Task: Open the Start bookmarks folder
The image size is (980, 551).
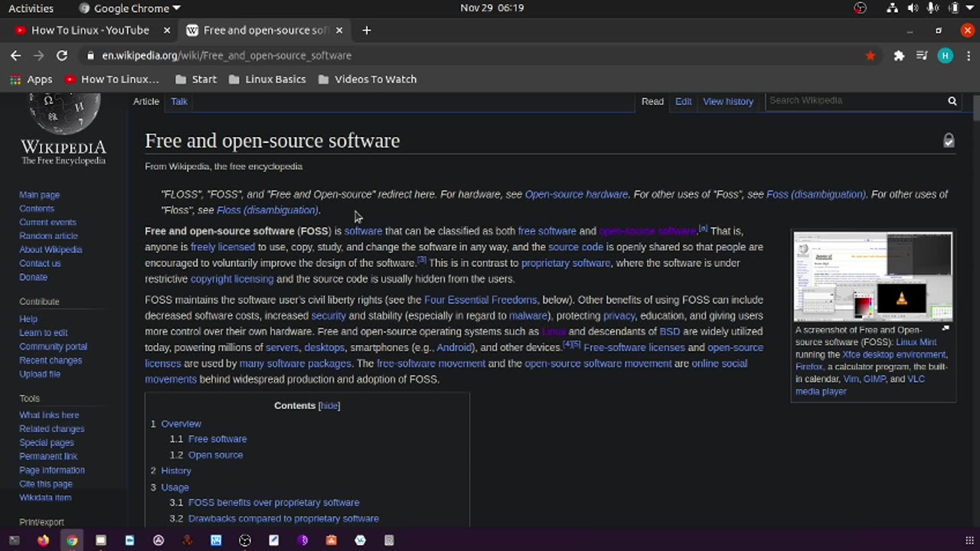Action: 196,79
